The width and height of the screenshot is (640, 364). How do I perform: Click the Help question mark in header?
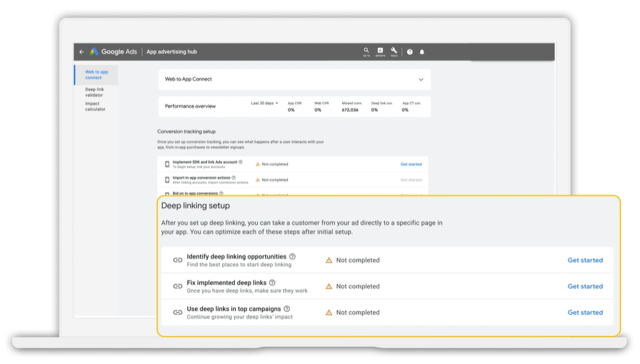click(x=410, y=52)
